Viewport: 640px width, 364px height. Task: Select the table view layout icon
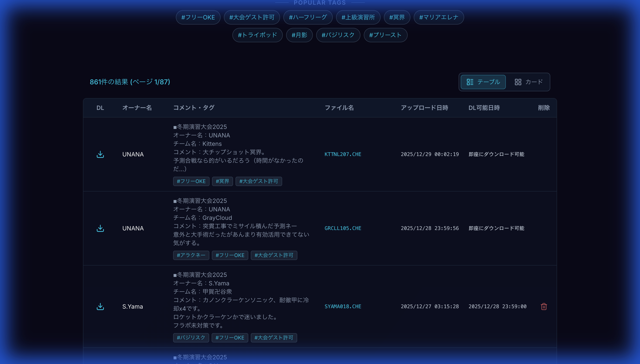click(470, 82)
